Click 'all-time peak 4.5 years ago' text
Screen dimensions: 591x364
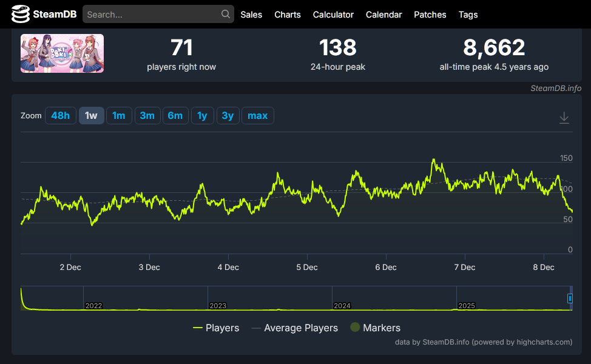tap(494, 67)
